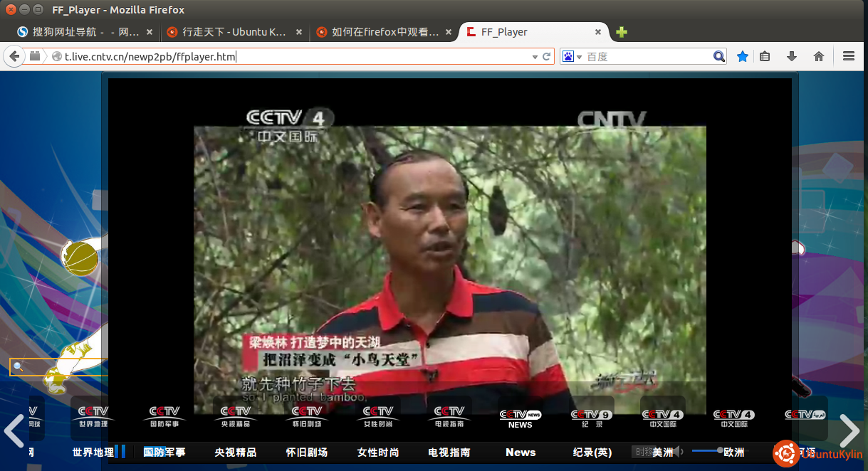Select the CCTV News channel thumbnail
This screenshot has width=868, height=471.
(520, 418)
